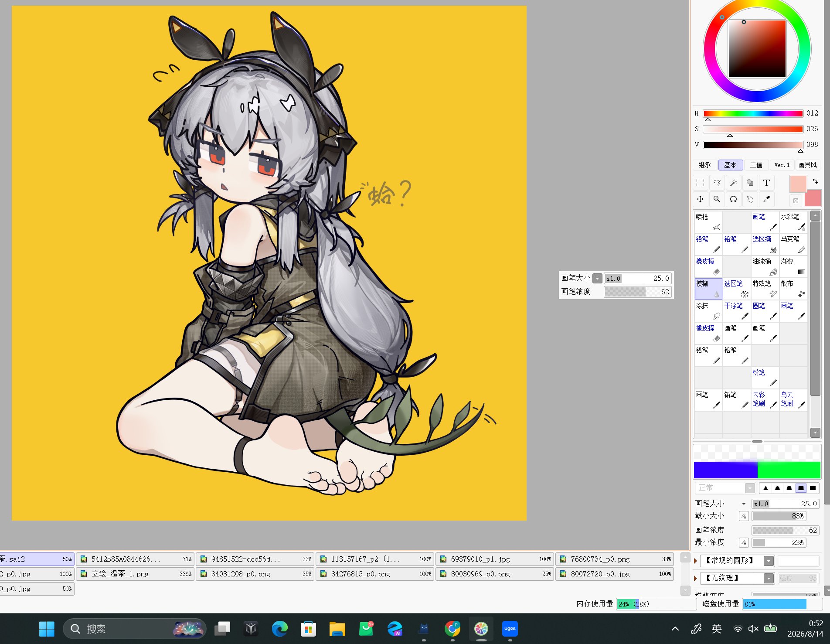
Task: Select the eyedropper color picker tool
Action: tap(766, 199)
